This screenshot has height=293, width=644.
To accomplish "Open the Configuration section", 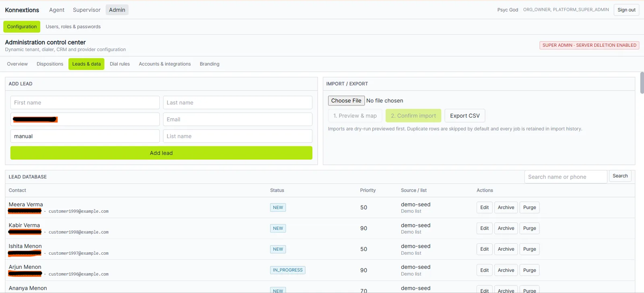I will pos(22,27).
